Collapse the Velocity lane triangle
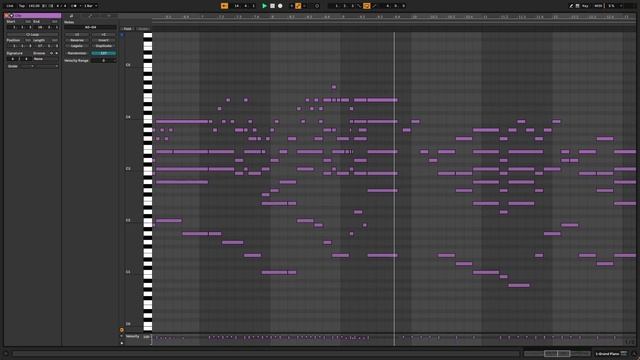 [x=122, y=336]
